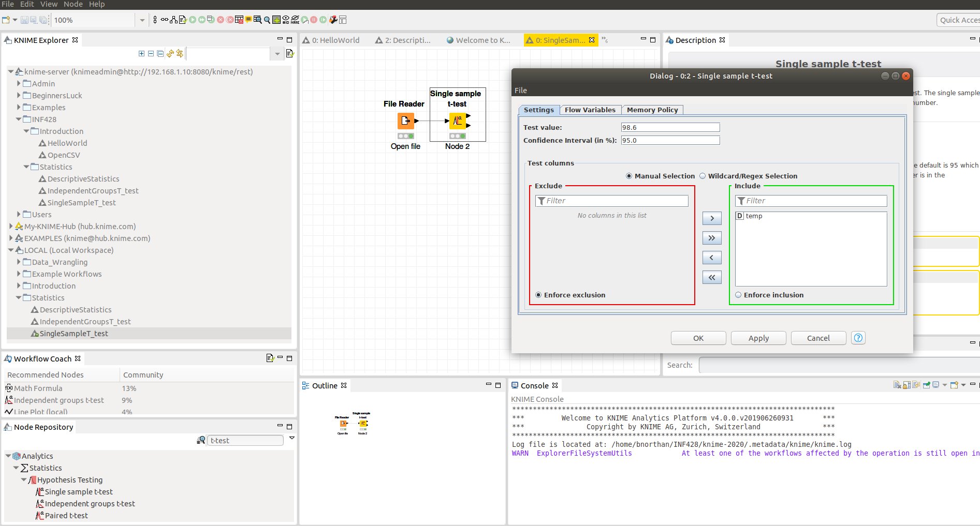This screenshot has width=980, height=526.
Task: Click the Cancel button in dialog
Action: click(x=818, y=338)
